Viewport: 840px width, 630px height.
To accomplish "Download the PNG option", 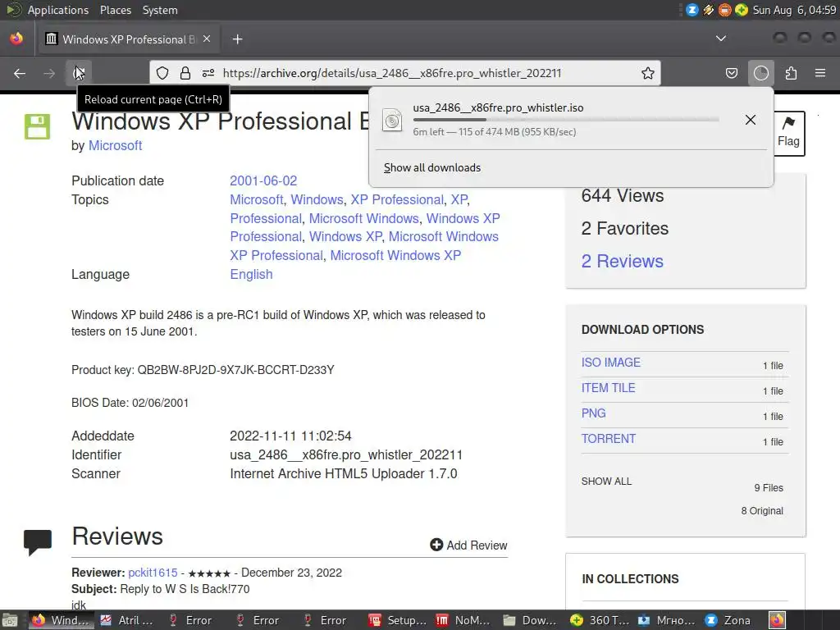I will (x=594, y=413).
